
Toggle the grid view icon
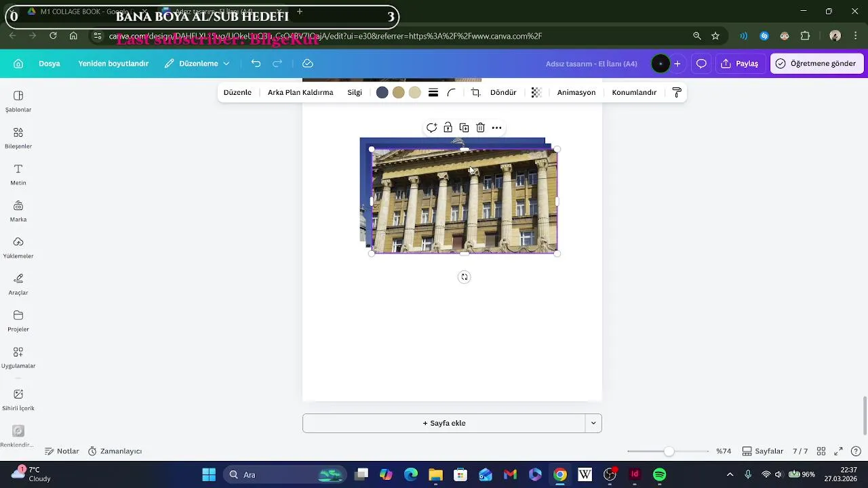point(821,451)
